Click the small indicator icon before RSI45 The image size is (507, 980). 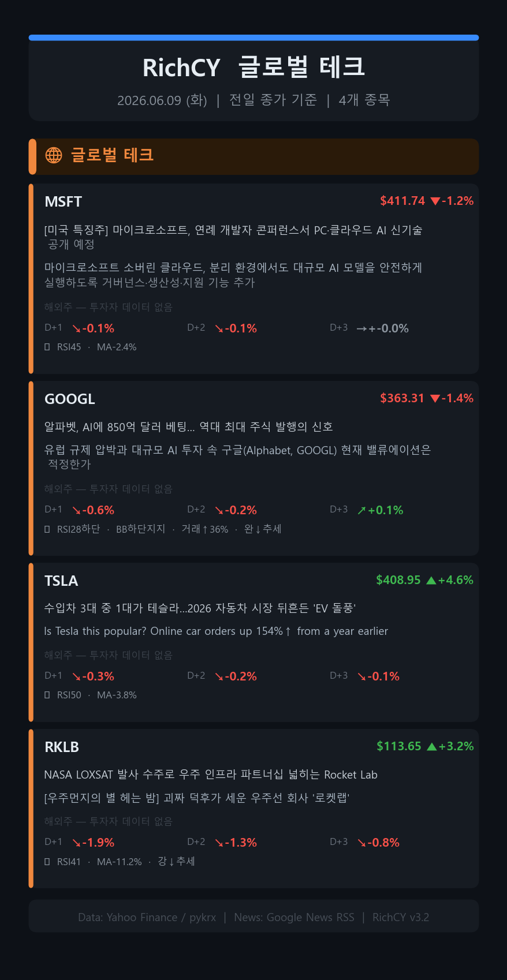[x=47, y=347]
